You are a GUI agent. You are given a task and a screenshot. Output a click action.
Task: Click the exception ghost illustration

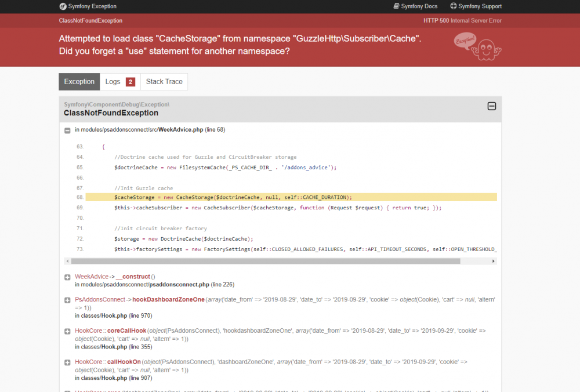(477, 46)
